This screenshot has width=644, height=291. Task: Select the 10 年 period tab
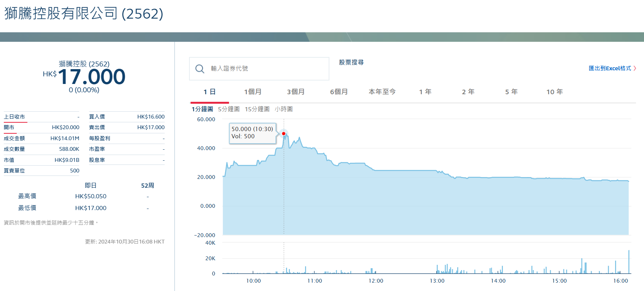pos(555,92)
